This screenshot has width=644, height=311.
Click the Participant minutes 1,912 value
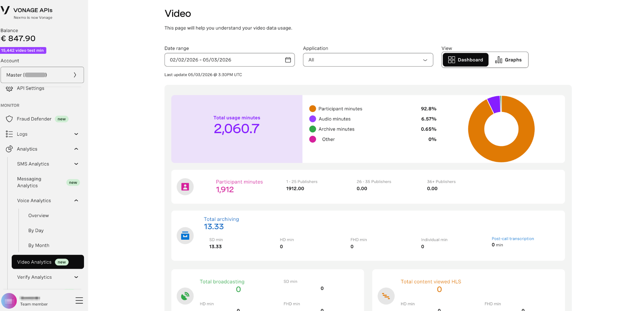tap(225, 190)
